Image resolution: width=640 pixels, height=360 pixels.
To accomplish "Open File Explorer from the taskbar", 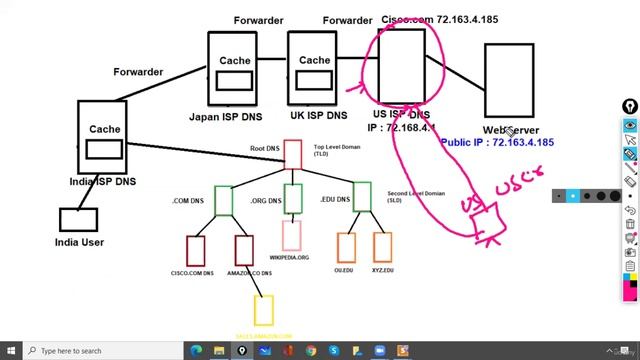I will [x=219, y=351].
